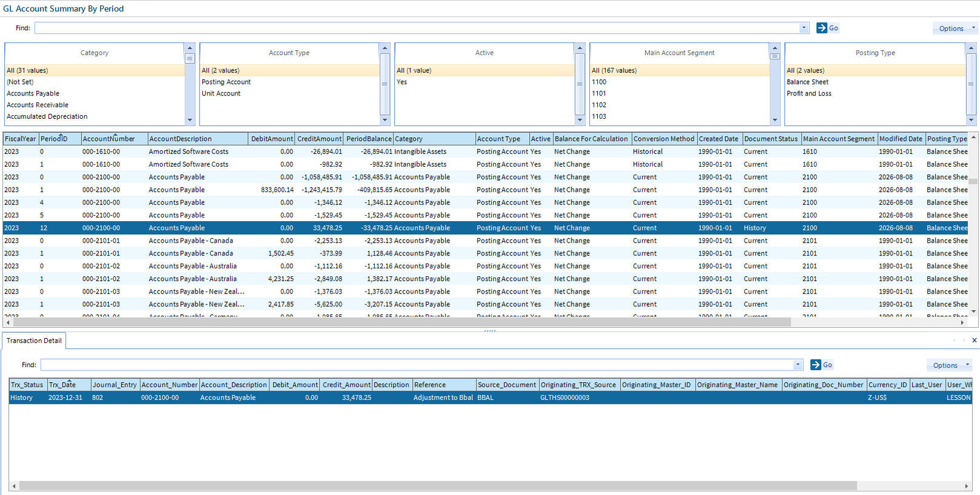Screen dimensions: 980x495
Task: Open the Transaction Detail Options menu
Action: click(x=949, y=365)
